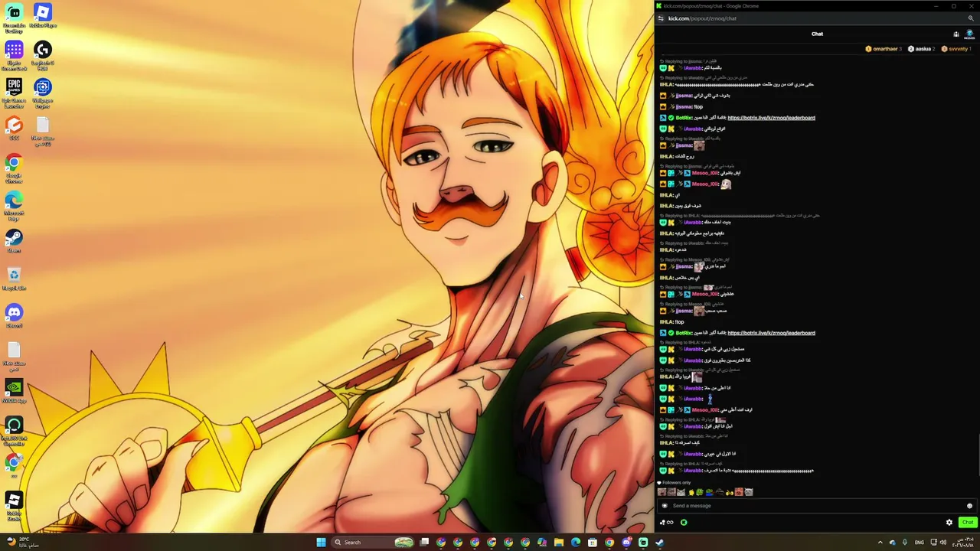Open top gifter omarthaer on the leaderboard
The image size is (980, 551).
point(884,49)
